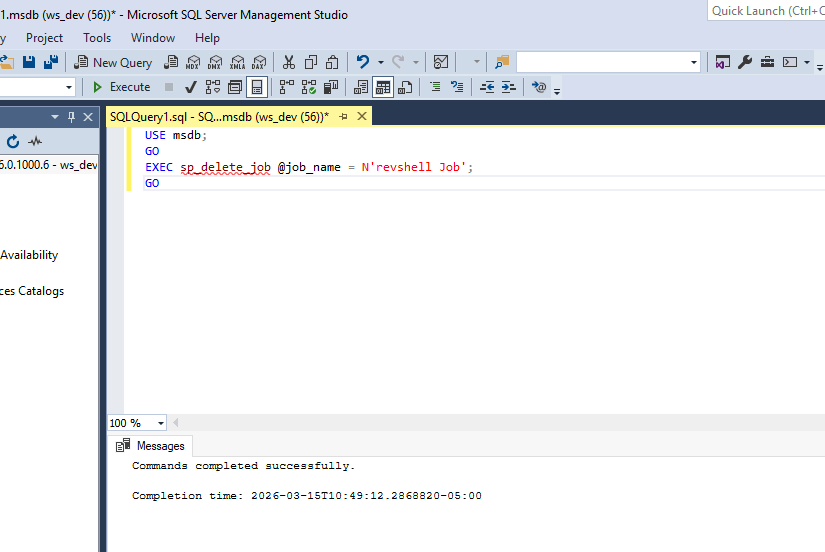Select Results to Text option

(x=360, y=87)
